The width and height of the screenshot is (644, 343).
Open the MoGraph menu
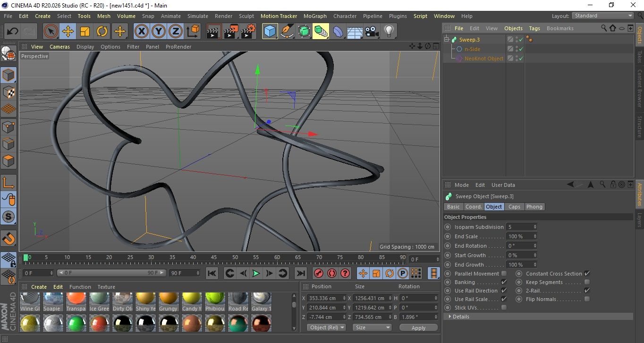click(315, 16)
